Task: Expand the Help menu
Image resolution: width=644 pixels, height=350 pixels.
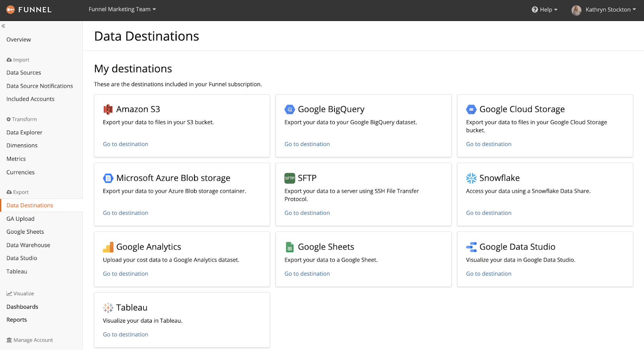Action: (x=545, y=10)
